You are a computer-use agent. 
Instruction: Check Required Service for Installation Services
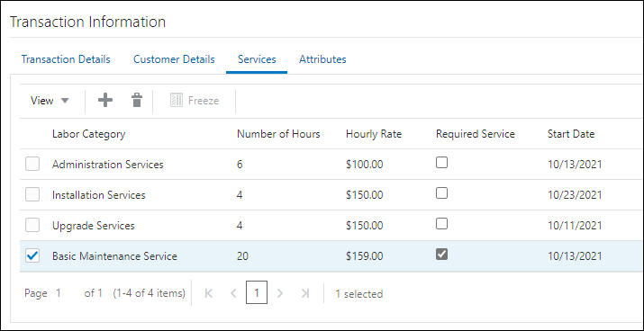click(442, 193)
